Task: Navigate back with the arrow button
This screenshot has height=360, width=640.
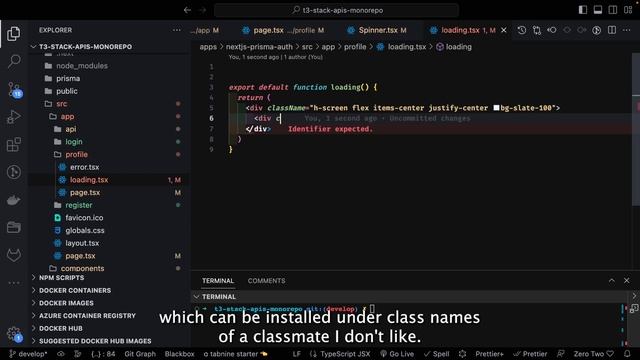Action: click(x=187, y=10)
